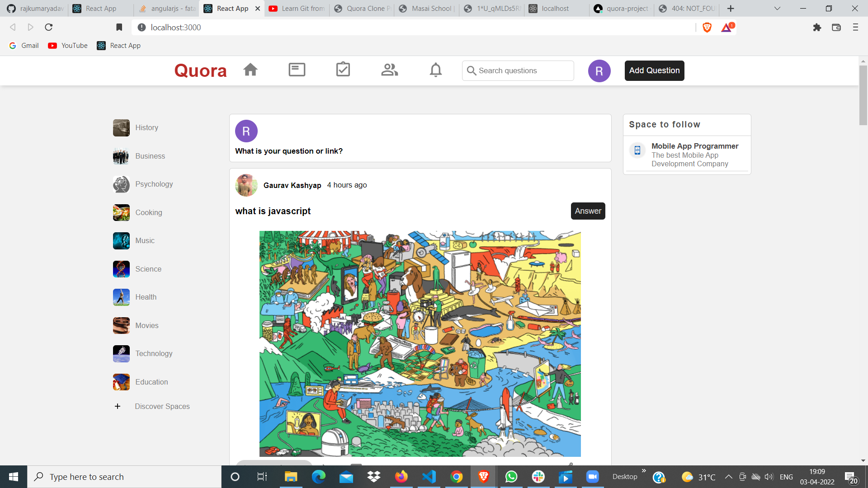The height and width of the screenshot is (488, 868).
Task: Click the Answer button on the post
Action: (588, 211)
